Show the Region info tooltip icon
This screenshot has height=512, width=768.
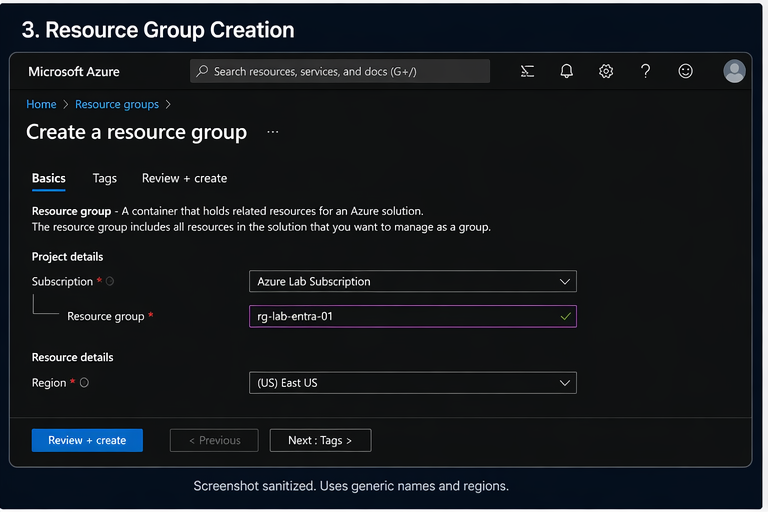click(84, 383)
